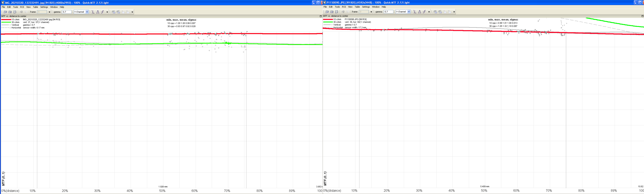Image resolution: width=644 pixels, height=194 pixels.
Task: Maximize the MTF vs. distance panel, left window
Action: (x=321, y=16)
